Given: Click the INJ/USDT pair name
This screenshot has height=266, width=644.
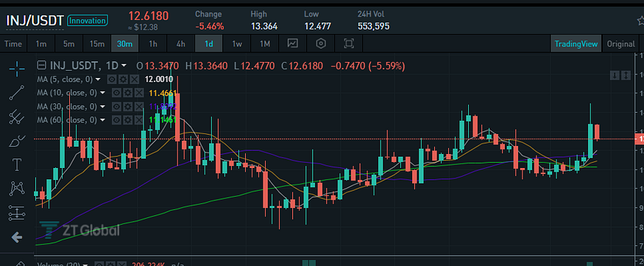Looking at the screenshot, I should coord(35,21).
